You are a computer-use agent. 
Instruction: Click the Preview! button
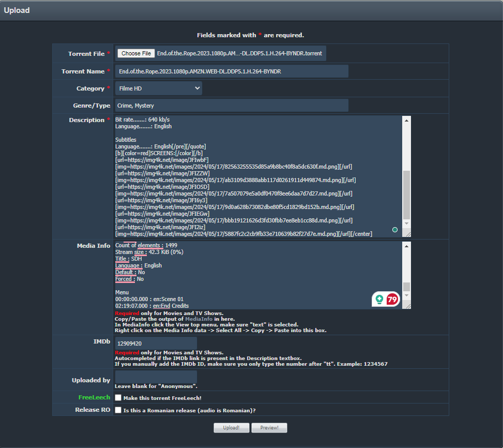pos(270,428)
